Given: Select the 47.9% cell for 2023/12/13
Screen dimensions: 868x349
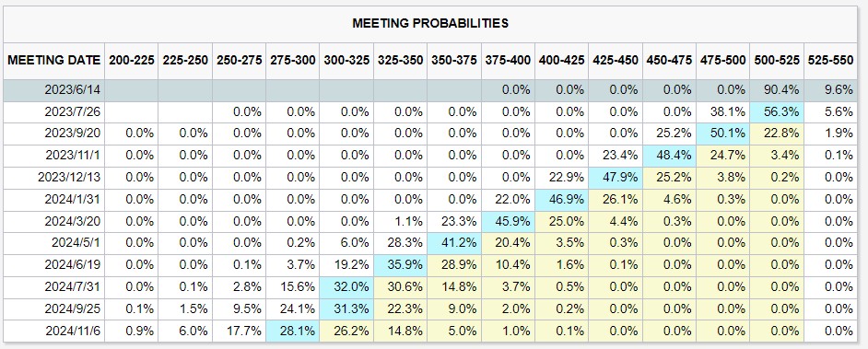Looking at the screenshot, I should [615, 178].
